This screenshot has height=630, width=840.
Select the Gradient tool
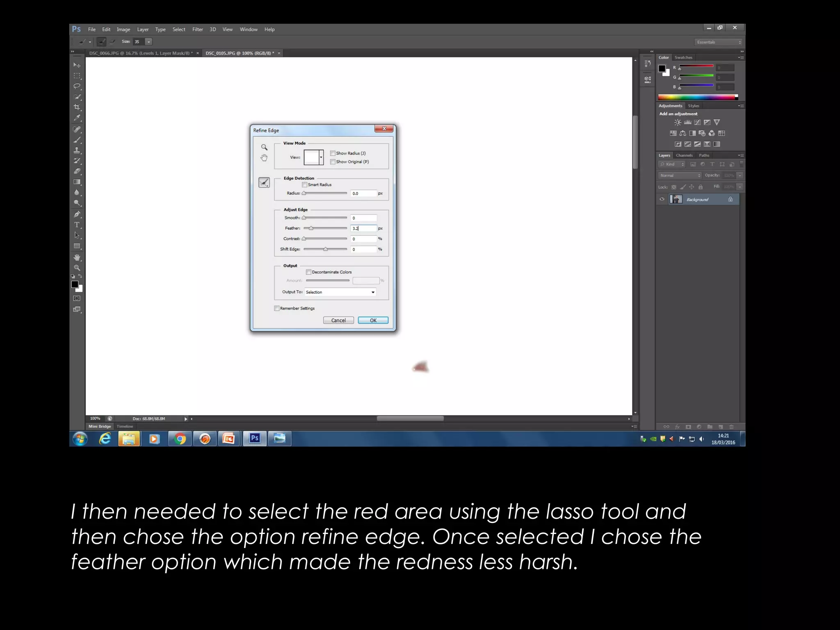pyautogui.click(x=77, y=182)
